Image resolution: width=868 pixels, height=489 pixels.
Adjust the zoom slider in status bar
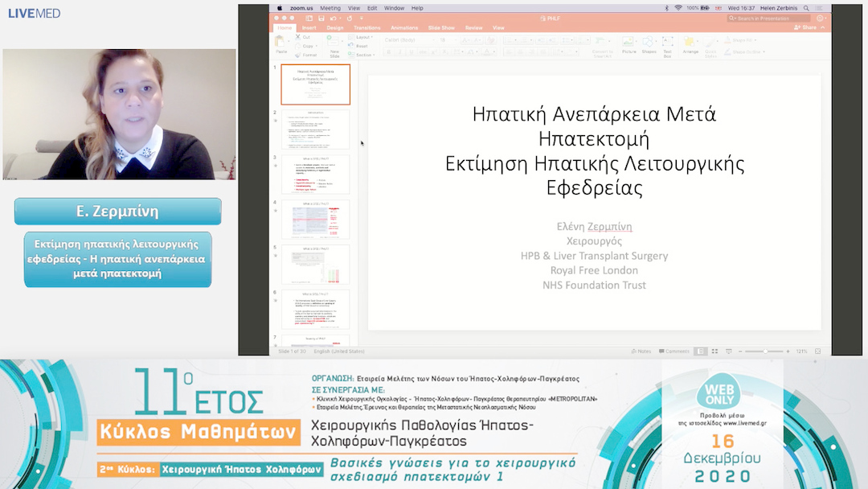(x=764, y=351)
